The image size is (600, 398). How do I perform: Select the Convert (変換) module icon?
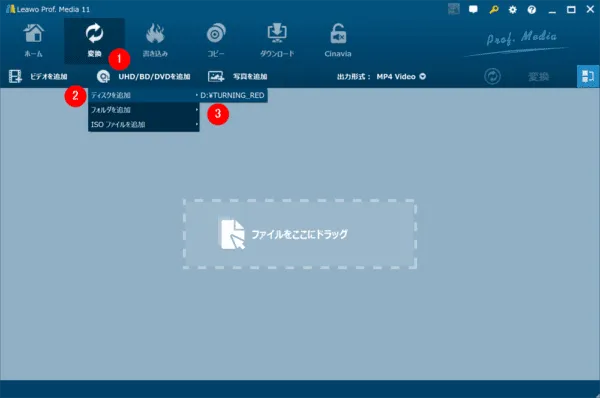94,33
